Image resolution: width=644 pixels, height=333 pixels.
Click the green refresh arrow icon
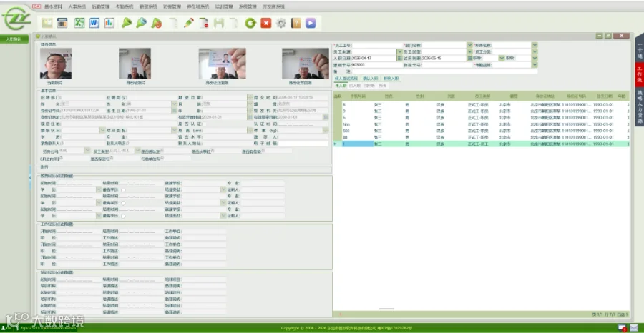point(250,23)
